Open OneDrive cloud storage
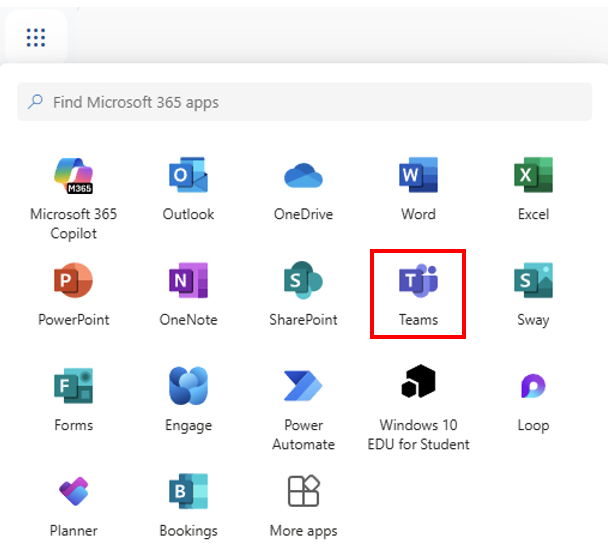 point(303,177)
